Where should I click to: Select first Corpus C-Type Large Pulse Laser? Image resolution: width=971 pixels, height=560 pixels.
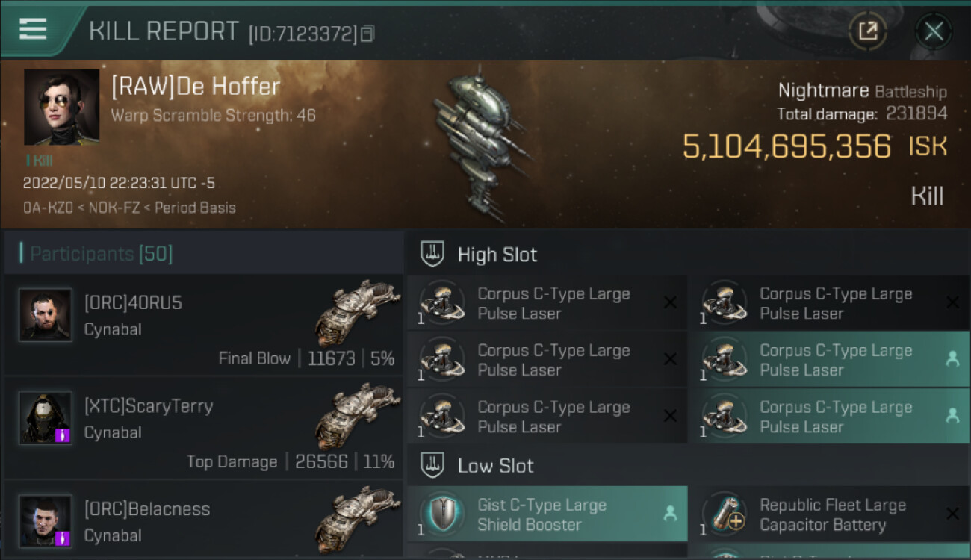coord(547,303)
